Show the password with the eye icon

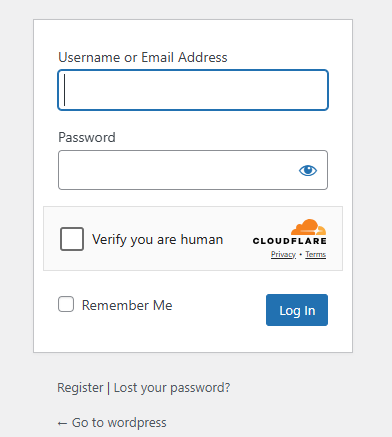point(308,170)
